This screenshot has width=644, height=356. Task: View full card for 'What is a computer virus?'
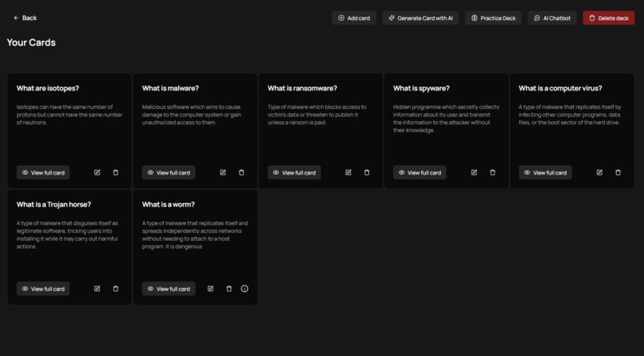[x=546, y=173]
